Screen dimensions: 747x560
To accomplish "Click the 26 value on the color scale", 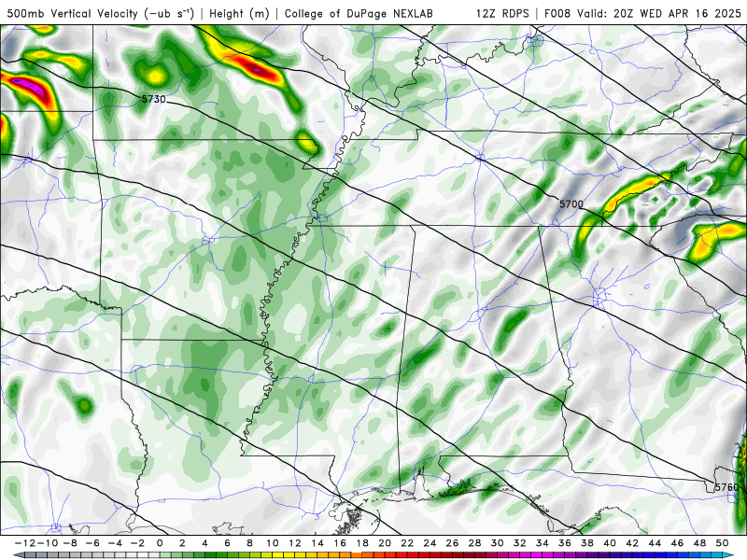I will click(452, 543).
